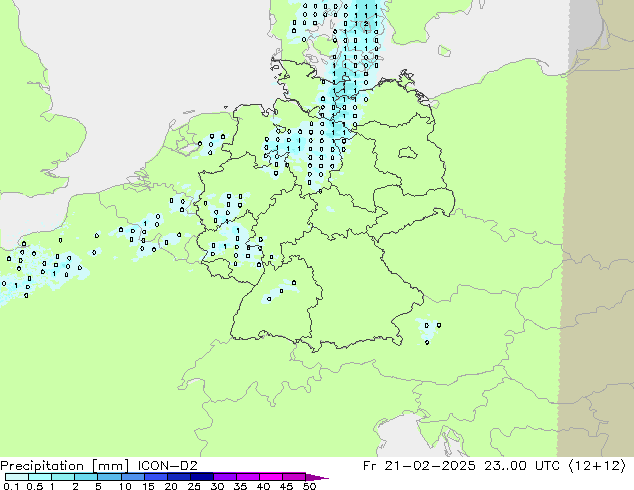Viewport: 634px width, 490px height.
Task: Click the date 'Fr 21-02-2025'
Action: click(419, 466)
